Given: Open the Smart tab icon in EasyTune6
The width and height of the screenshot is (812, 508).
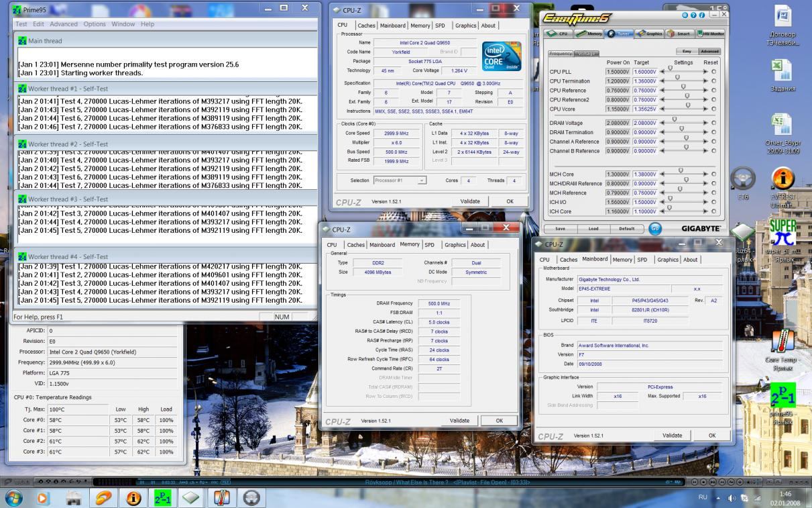Looking at the screenshot, I should [679, 34].
